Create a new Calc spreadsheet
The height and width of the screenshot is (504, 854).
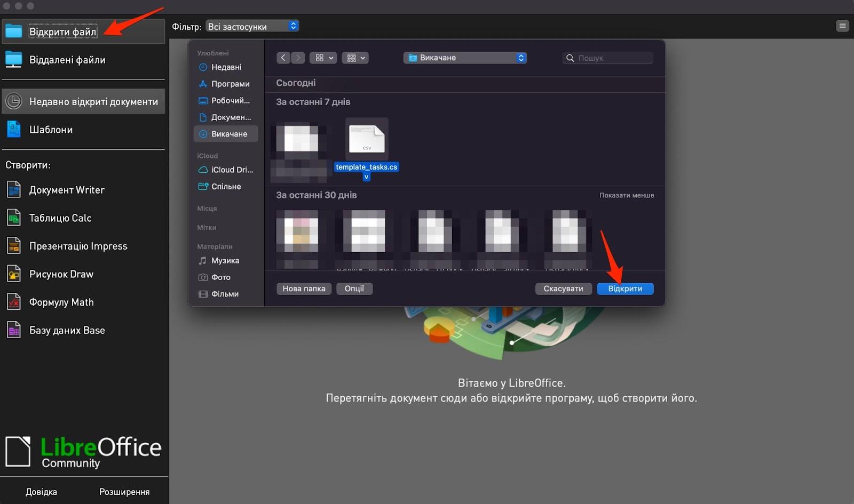[x=60, y=218]
